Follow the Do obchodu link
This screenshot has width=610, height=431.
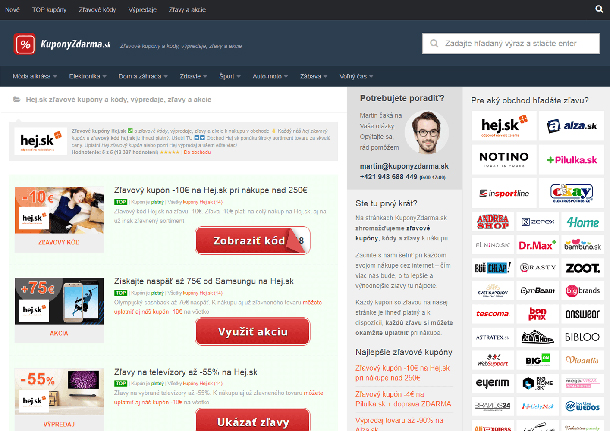tap(197, 152)
